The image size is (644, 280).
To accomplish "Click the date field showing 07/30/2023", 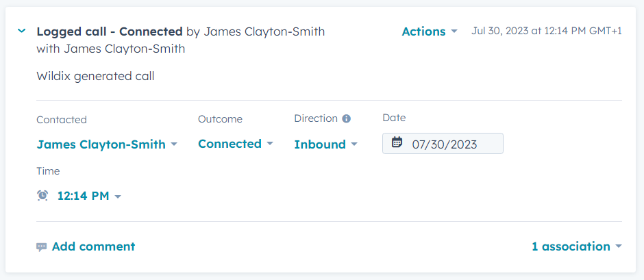I will [x=444, y=144].
